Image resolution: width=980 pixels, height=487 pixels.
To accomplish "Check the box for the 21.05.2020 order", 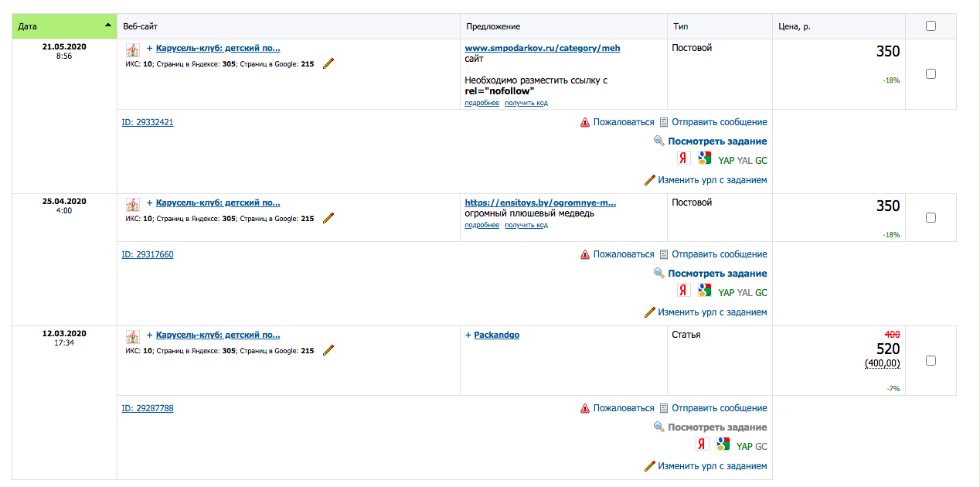I will tap(931, 74).
